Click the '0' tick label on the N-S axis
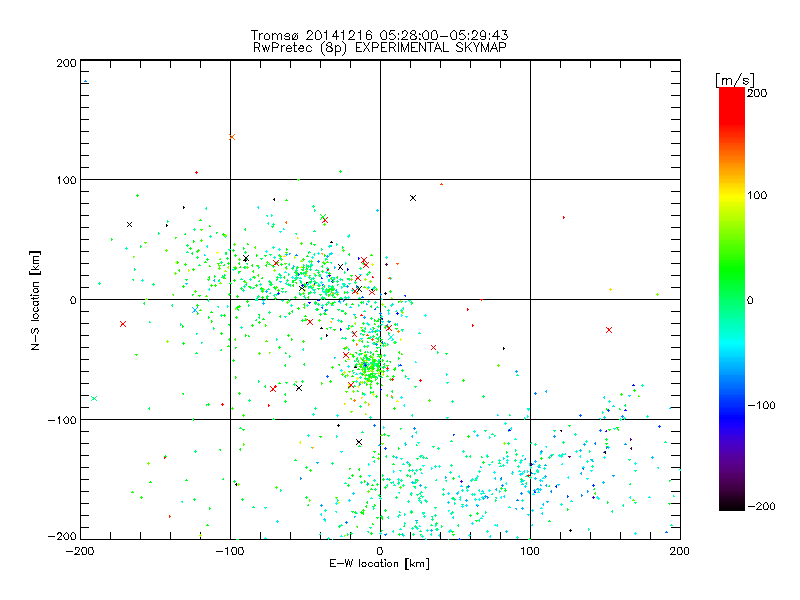 pos(73,300)
